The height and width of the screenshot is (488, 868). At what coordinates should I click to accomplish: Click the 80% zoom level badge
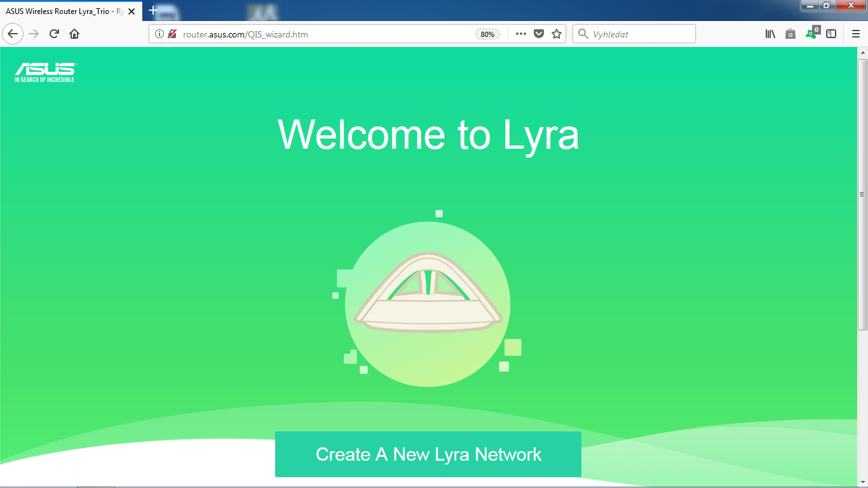click(487, 34)
